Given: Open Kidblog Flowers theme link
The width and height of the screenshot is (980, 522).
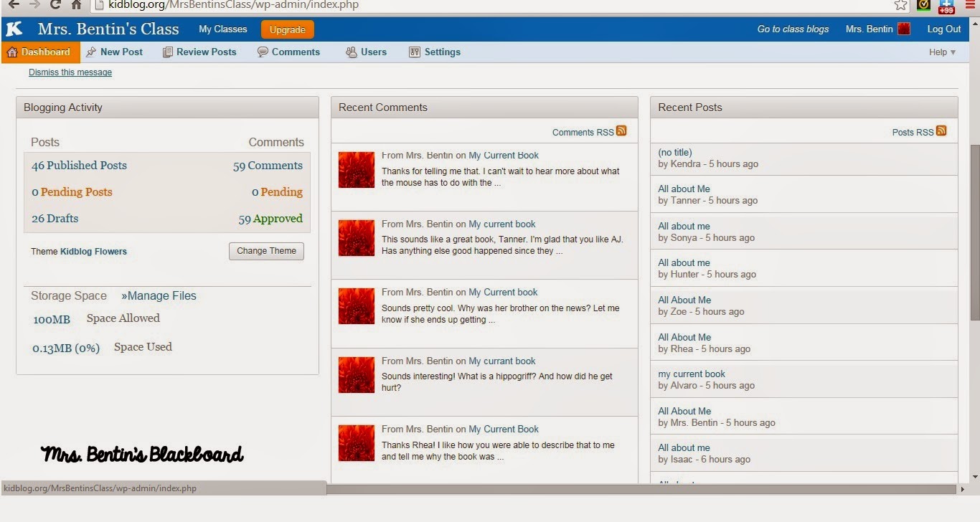Looking at the screenshot, I should pos(93,251).
